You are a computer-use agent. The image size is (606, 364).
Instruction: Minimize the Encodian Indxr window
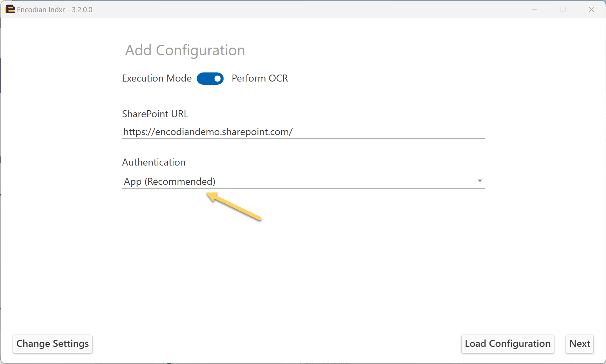pos(535,9)
